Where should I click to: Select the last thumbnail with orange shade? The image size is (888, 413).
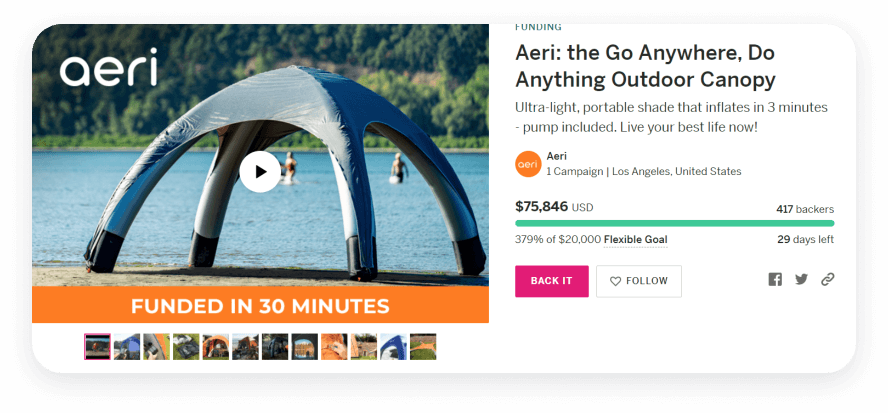pos(423,347)
